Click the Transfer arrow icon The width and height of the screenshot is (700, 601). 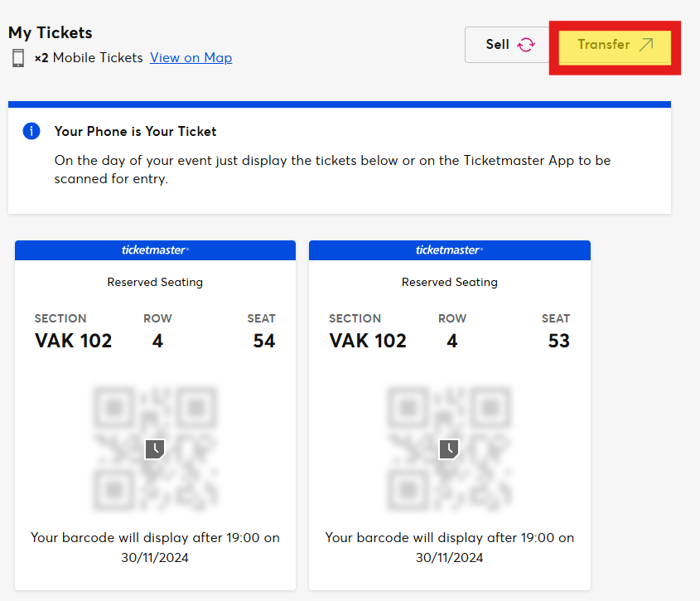click(x=646, y=45)
